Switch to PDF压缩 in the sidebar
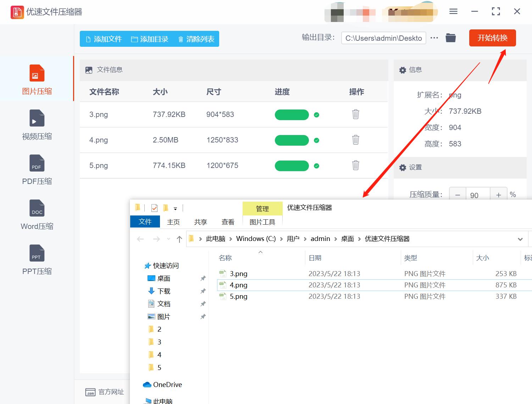 [37, 169]
